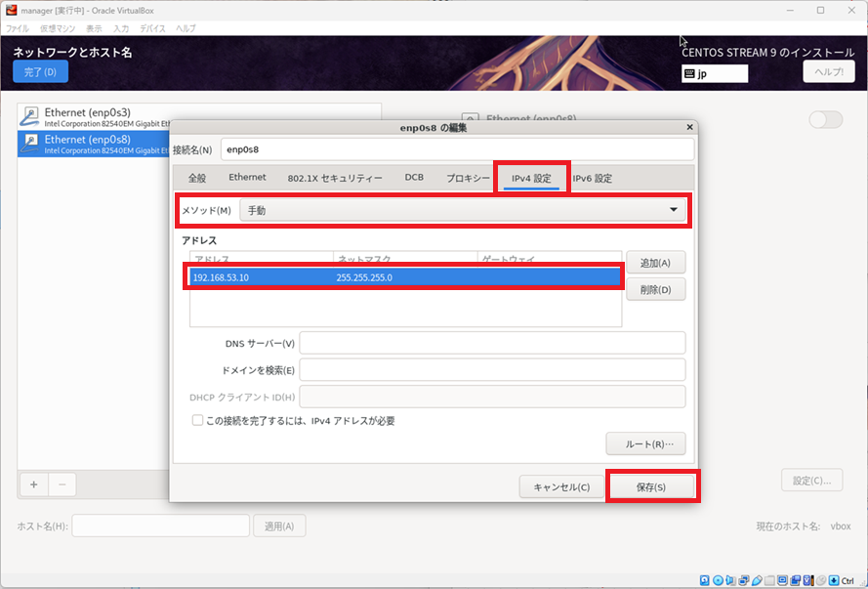The height and width of the screenshot is (589, 868).
Task: Save settings with 保存(S) button
Action: click(x=651, y=487)
